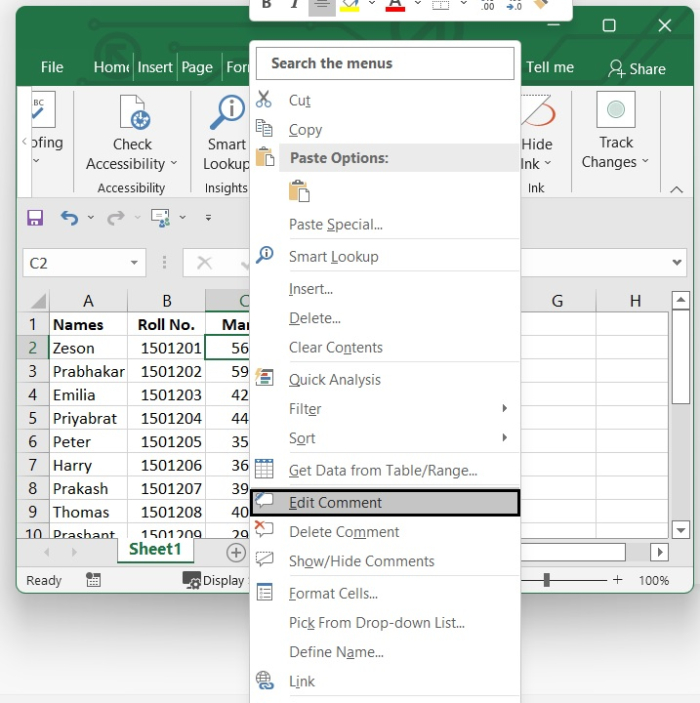
Task: Choose Link from the context menu
Action: (385, 681)
